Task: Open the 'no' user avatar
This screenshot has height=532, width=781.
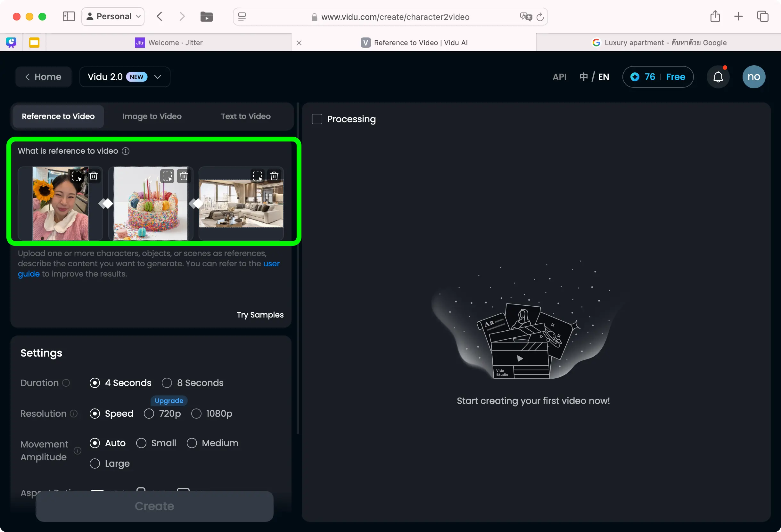Action: pyautogui.click(x=753, y=77)
